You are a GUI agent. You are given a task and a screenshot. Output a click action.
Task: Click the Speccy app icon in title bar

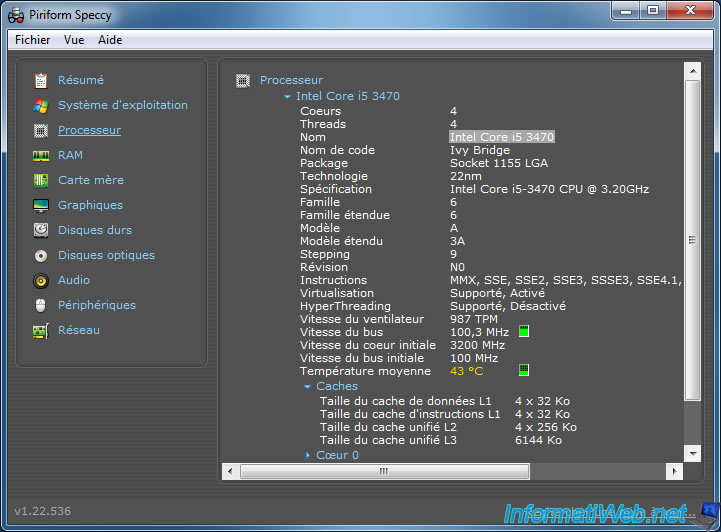pyautogui.click(x=16, y=15)
